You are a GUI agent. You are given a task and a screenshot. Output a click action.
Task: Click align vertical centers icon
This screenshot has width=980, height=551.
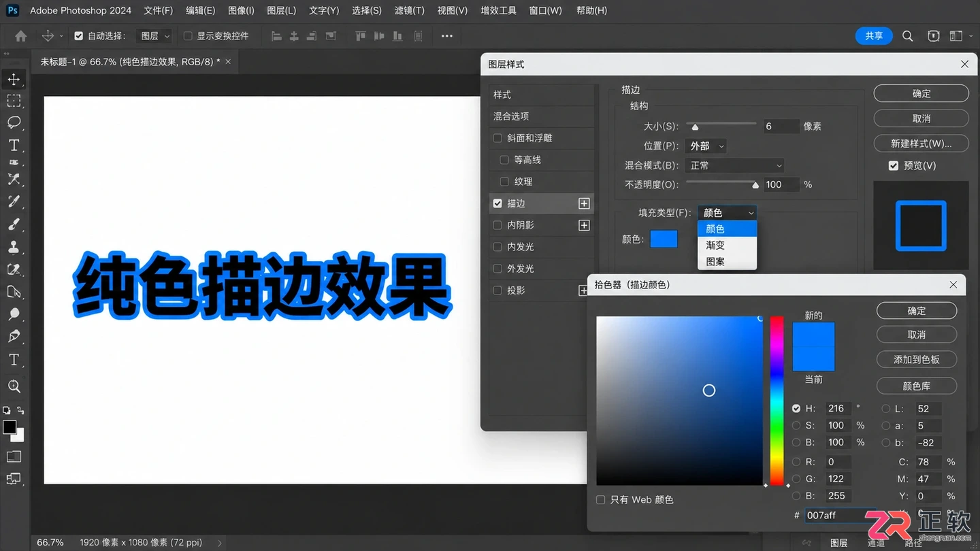point(380,36)
